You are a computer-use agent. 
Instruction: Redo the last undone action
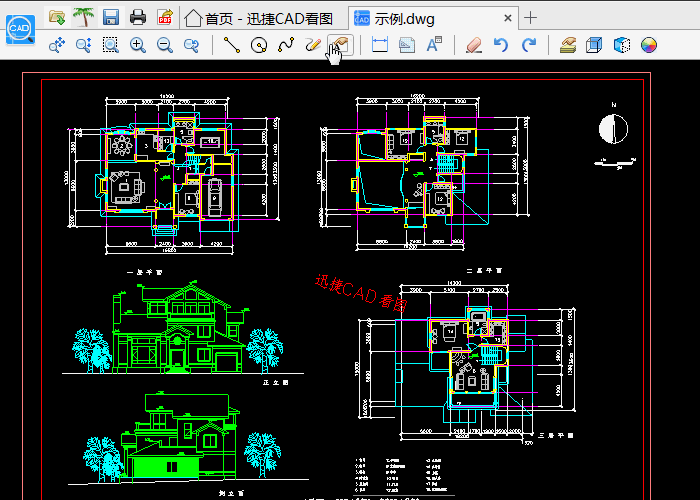point(528,45)
